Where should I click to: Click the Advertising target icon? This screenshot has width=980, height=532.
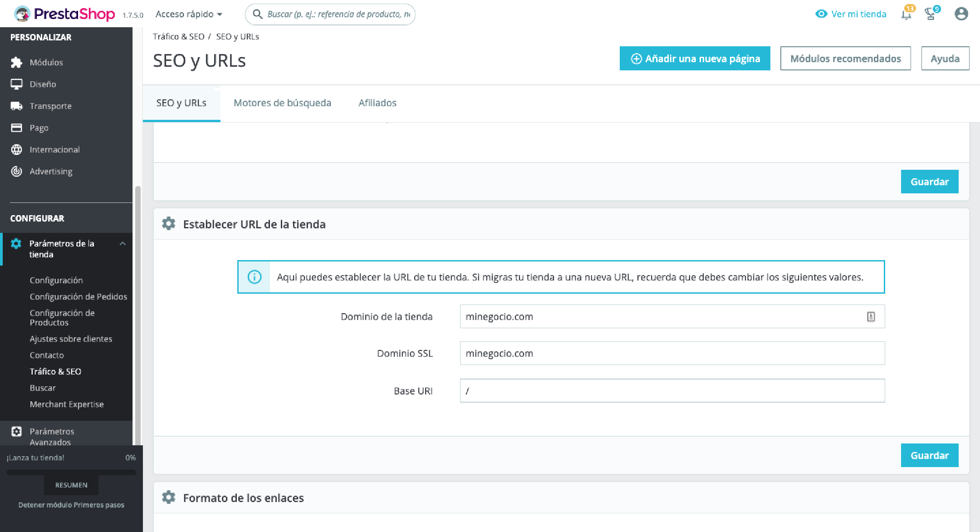coord(16,171)
